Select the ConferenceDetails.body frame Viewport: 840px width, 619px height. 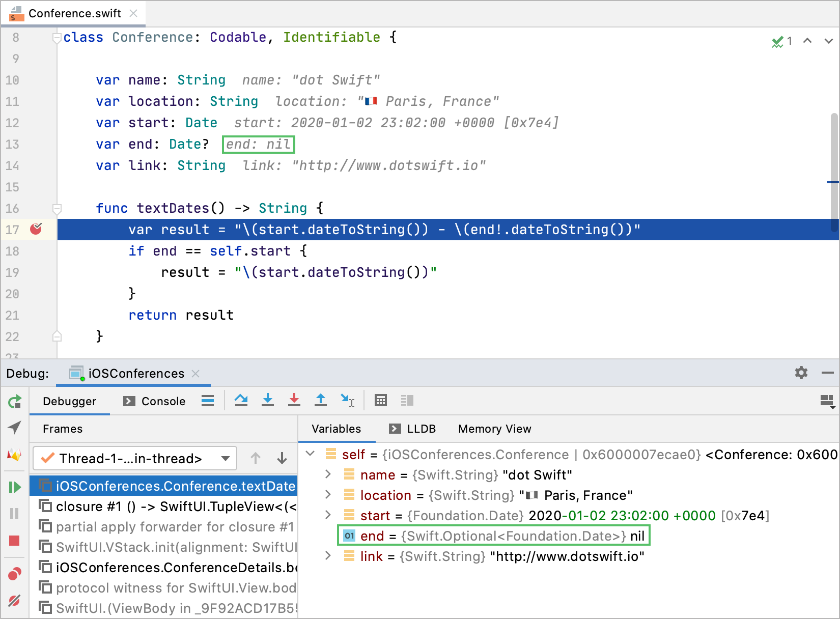[x=164, y=568]
